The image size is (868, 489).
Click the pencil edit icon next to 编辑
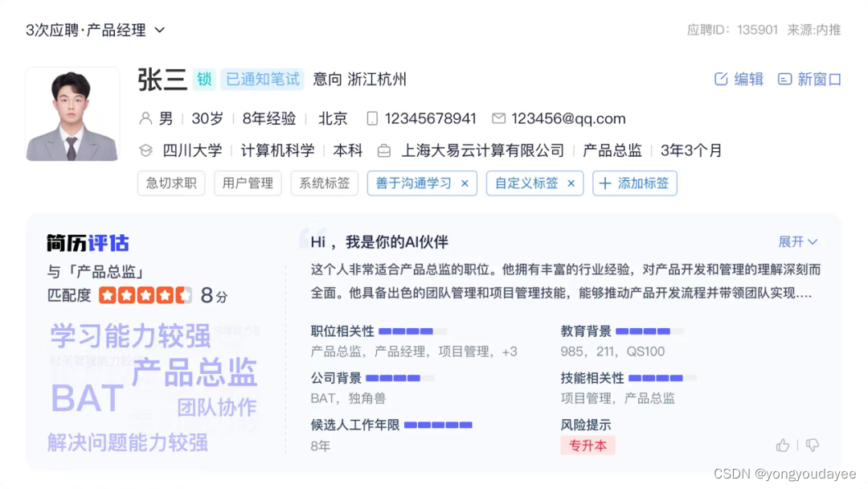(x=722, y=80)
